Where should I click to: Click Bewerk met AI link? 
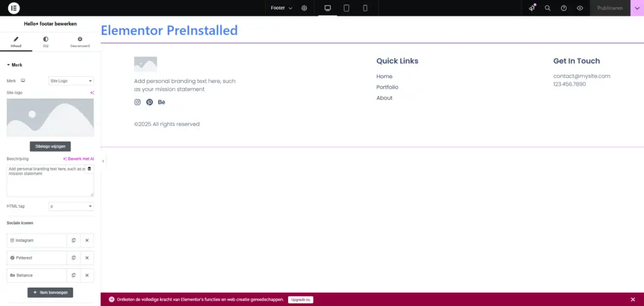[x=79, y=159]
